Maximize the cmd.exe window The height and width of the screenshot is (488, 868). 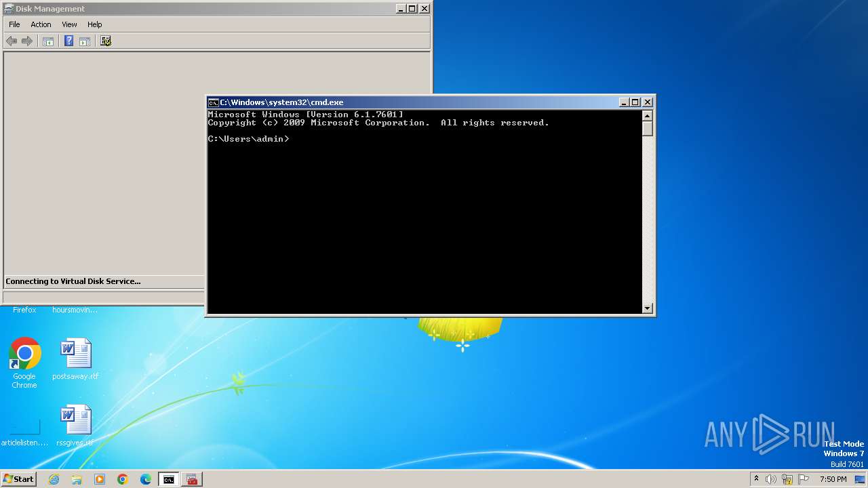[635, 102]
